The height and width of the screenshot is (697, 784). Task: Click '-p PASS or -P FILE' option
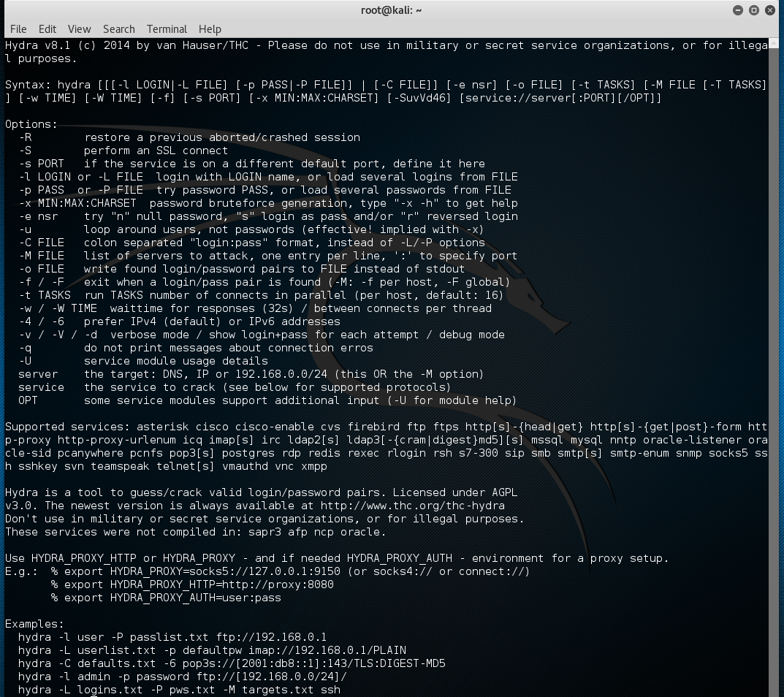[x=81, y=190]
